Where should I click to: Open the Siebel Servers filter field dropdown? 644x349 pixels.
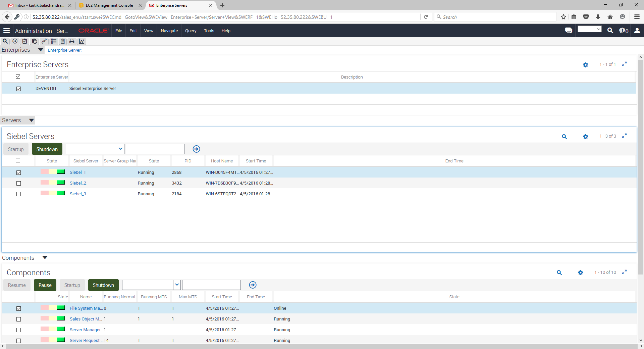point(121,149)
